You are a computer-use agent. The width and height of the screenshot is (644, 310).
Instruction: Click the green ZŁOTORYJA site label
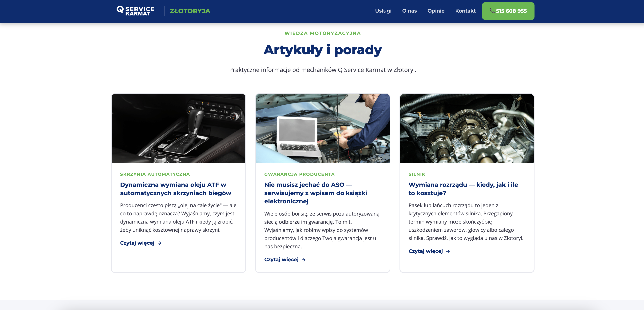pos(190,11)
